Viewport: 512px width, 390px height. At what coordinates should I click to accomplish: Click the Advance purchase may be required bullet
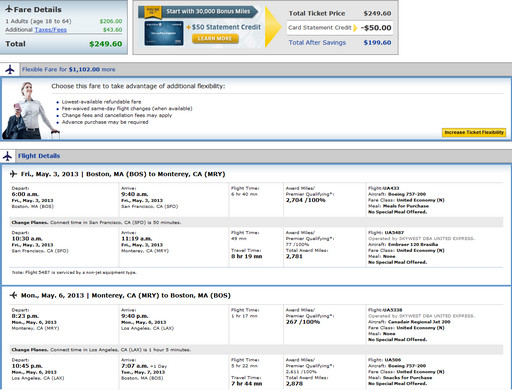tap(105, 122)
